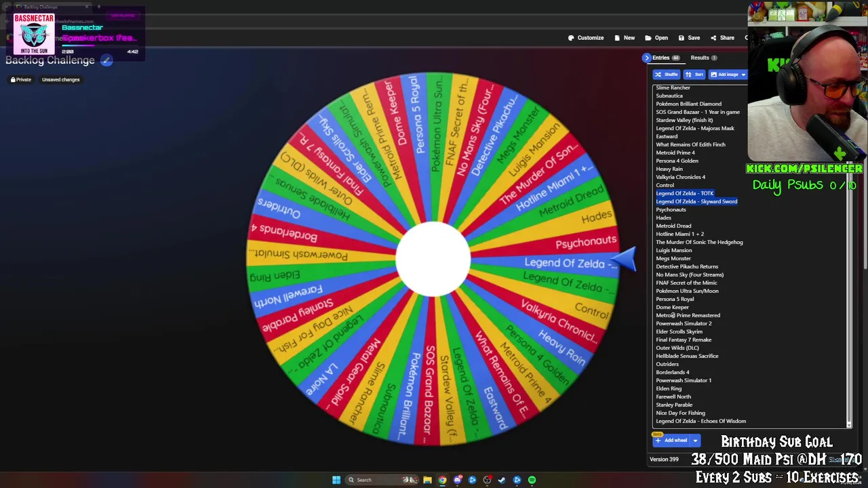This screenshot has height=488, width=868.
Task: Click 'Pokémon Ultra Sun/Moon' entry
Action: (x=687, y=291)
